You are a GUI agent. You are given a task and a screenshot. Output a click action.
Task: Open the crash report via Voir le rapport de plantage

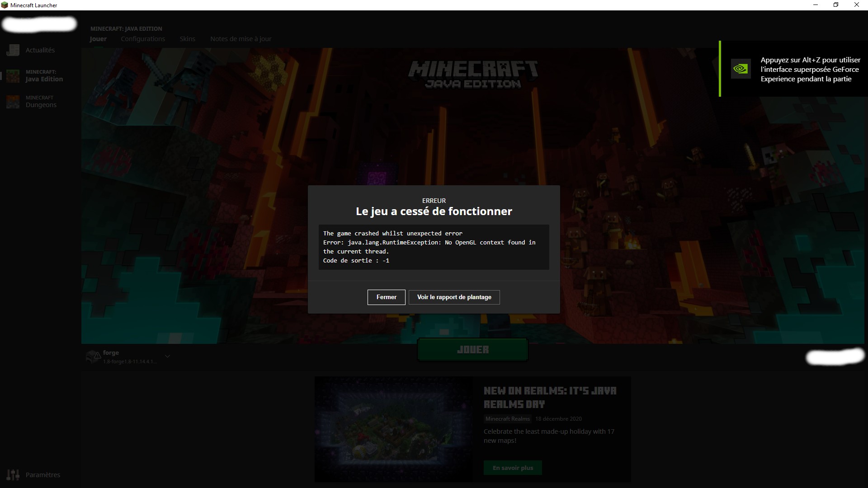454,297
